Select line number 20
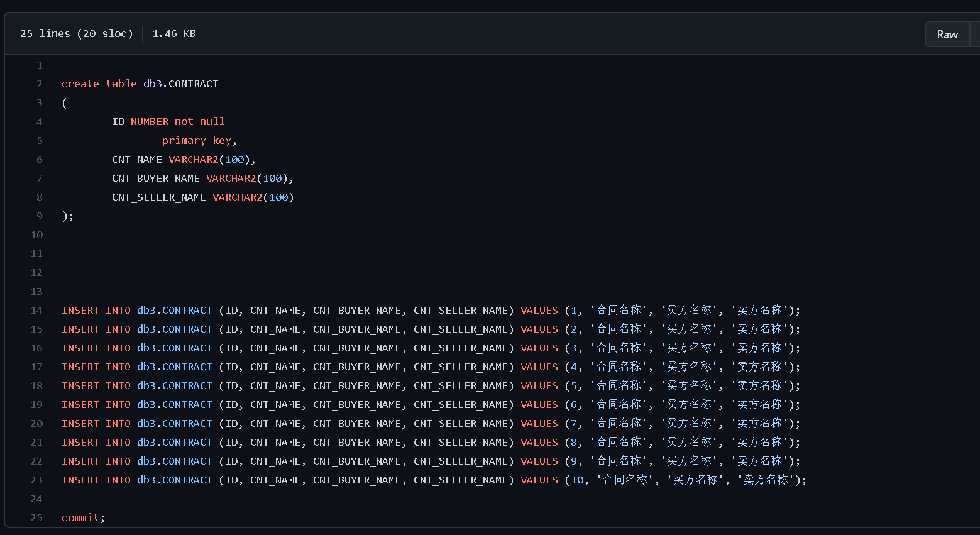The image size is (980, 535). 36,424
